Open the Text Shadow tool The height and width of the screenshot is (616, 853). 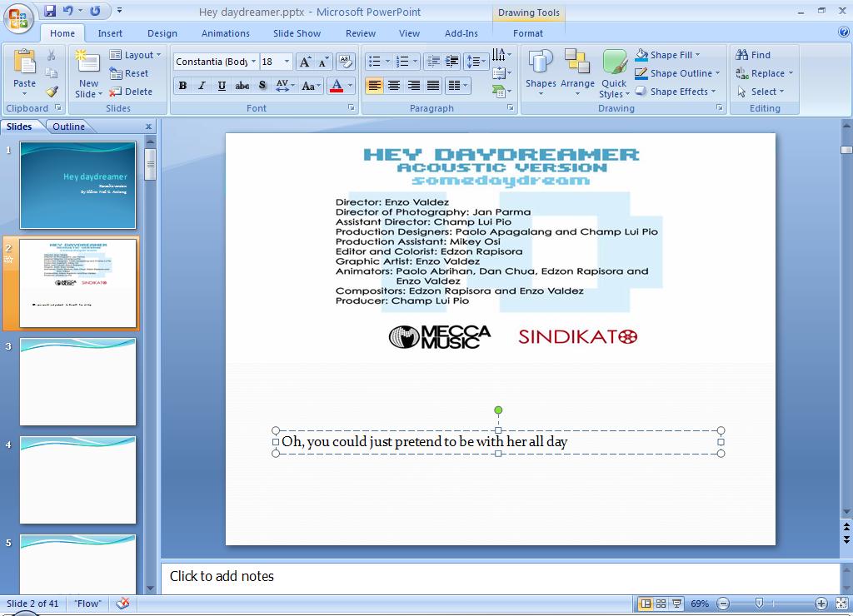tap(262, 86)
